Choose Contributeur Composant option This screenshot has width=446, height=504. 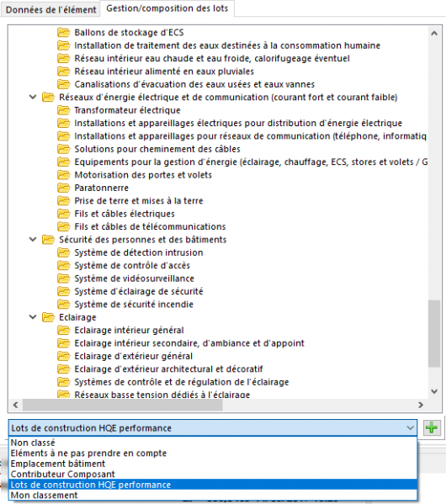(x=213, y=474)
